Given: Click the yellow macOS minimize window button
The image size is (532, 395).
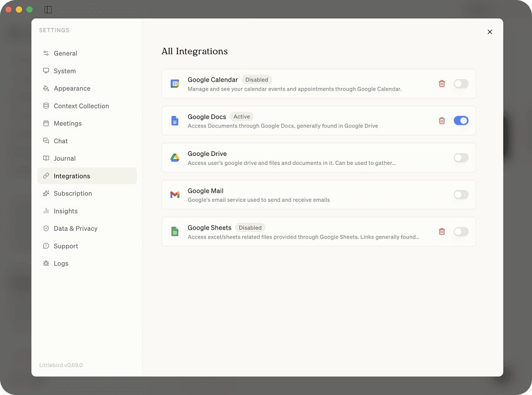Looking at the screenshot, I should (19, 9).
